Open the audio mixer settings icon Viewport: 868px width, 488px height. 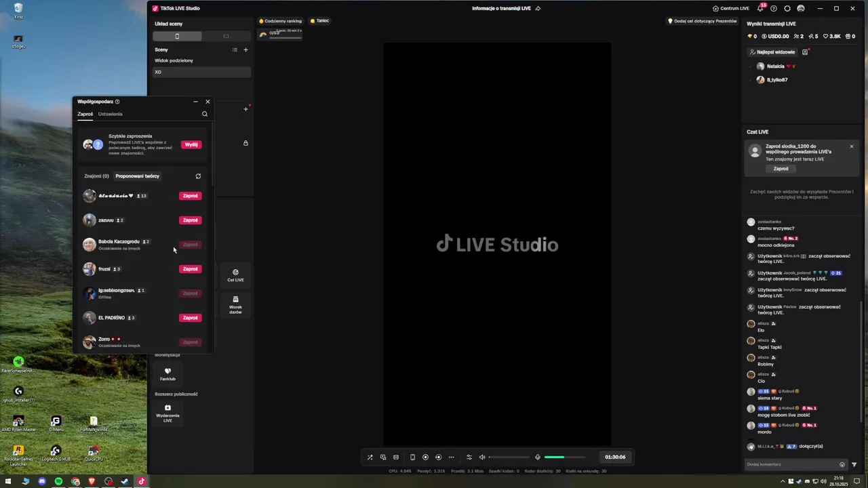tap(469, 457)
